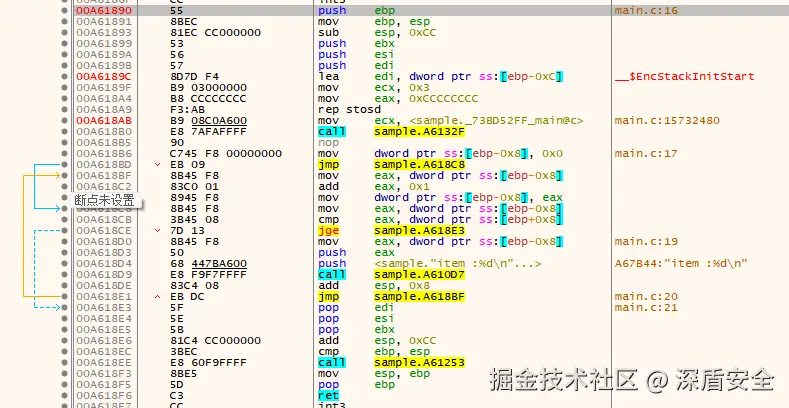Toggle breakpoint dot beside address 00A618A4

coord(64,99)
